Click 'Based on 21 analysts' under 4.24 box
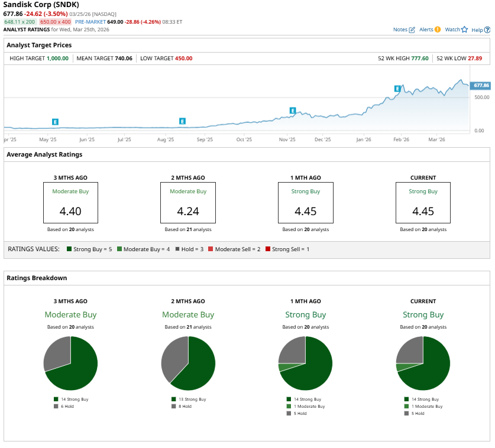The image size is (495, 448). (188, 229)
